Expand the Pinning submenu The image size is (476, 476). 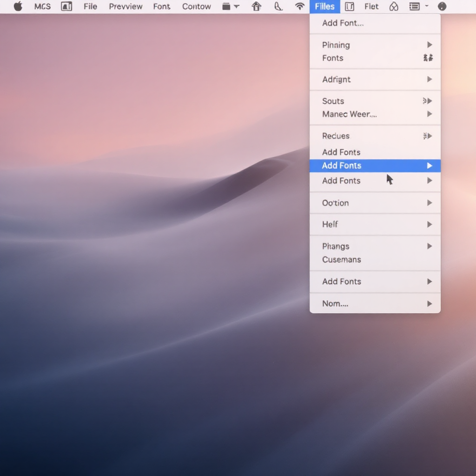click(375, 45)
